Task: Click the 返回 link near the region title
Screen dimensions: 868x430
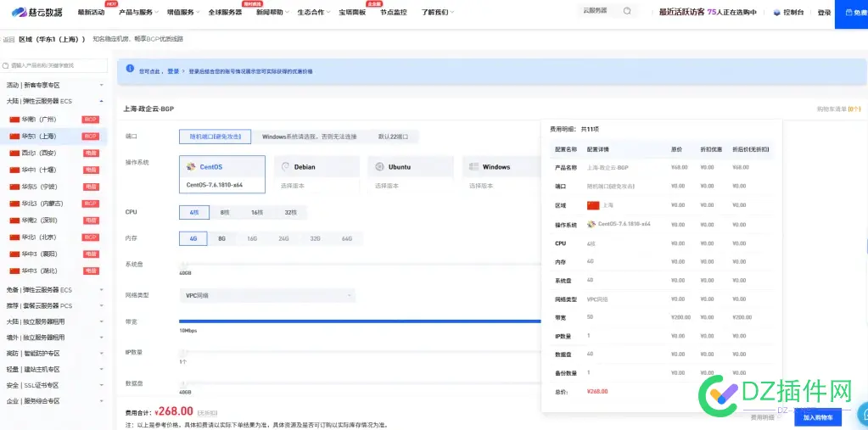Action: pos(8,39)
